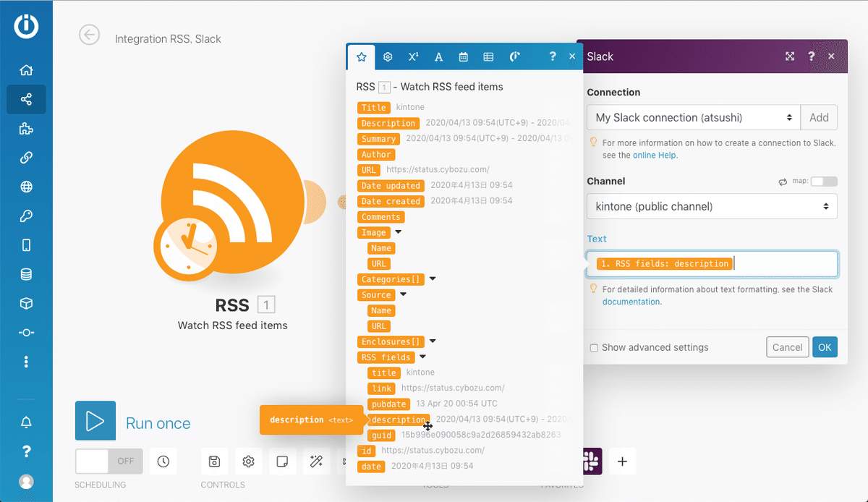Viewport: 868px width, 502px height.
Task: Click Cancel in Slack panel
Action: [787, 347]
